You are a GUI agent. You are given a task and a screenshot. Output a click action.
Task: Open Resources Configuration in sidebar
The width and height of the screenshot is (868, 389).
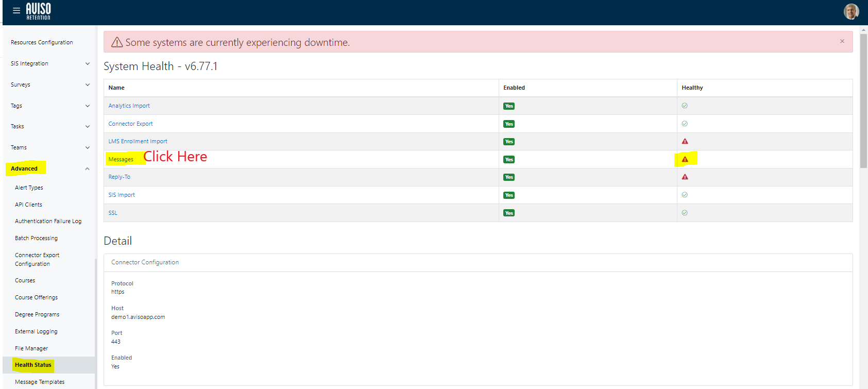point(42,42)
